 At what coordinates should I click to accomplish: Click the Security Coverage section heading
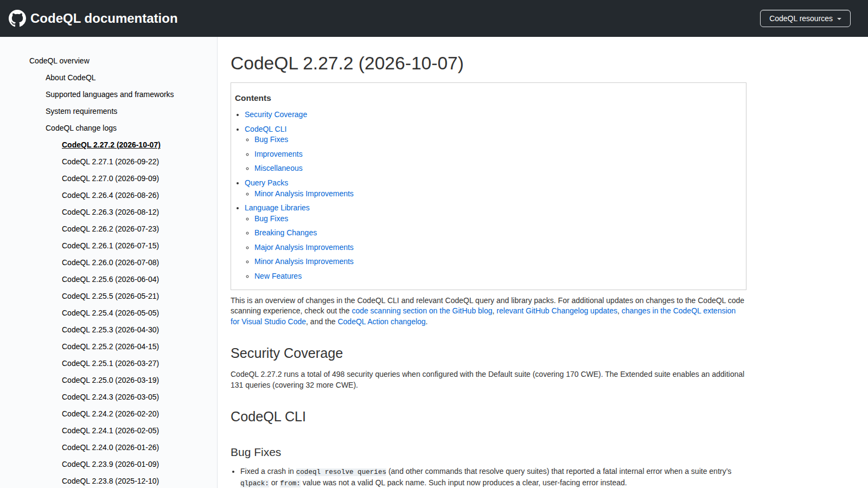pyautogui.click(x=286, y=353)
